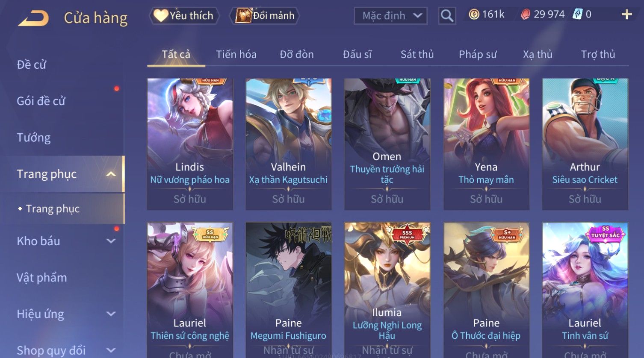The width and height of the screenshot is (644, 358).
Task: Switch to the Pháp sư tab
Action: 478,54
